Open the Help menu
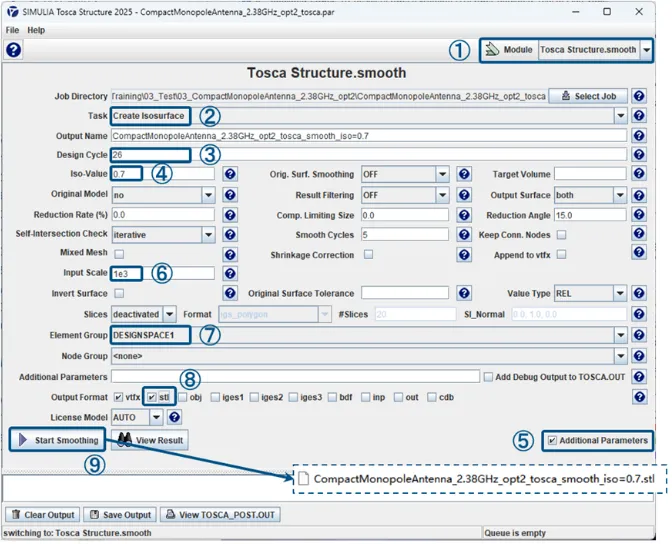This screenshot has height=544, width=672. pos(36,30)
